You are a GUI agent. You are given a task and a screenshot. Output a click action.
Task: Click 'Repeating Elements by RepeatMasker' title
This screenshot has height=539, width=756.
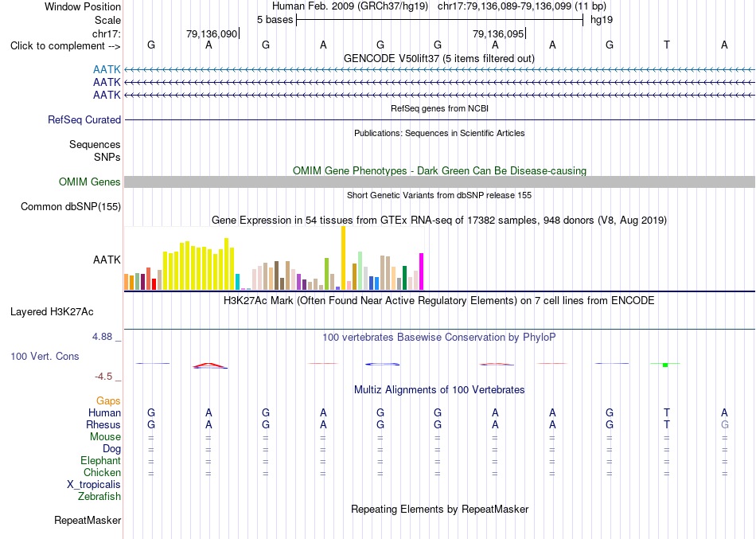[439, 509]
